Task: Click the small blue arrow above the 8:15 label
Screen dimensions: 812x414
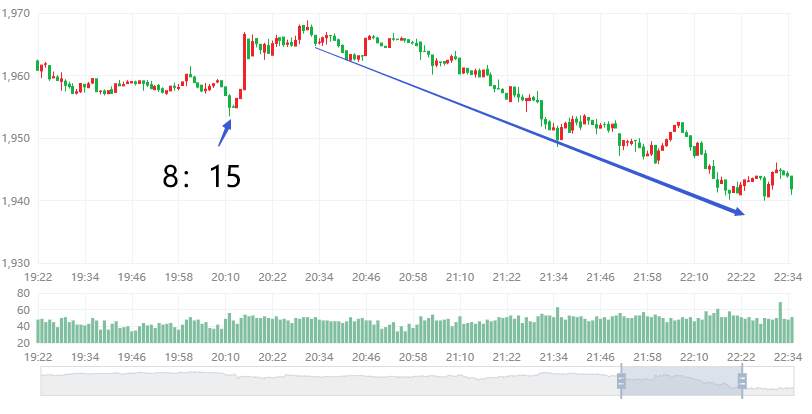Action: pos(225,133)
